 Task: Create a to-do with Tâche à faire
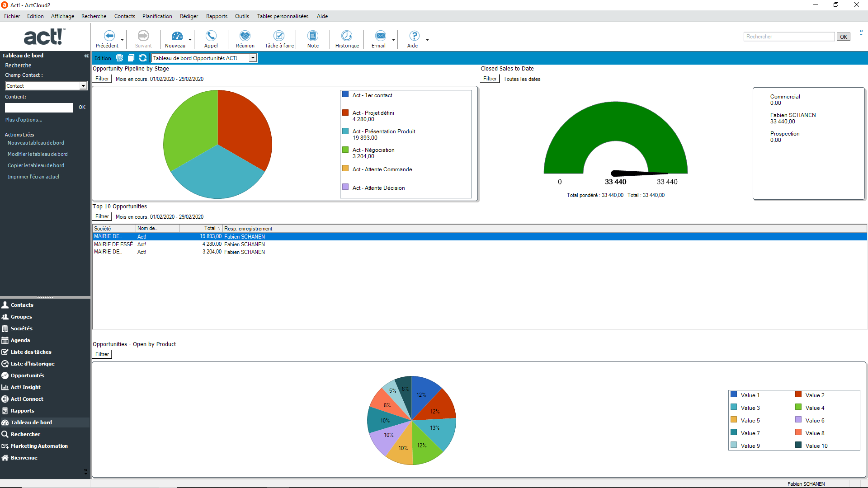tap(279, 36)
